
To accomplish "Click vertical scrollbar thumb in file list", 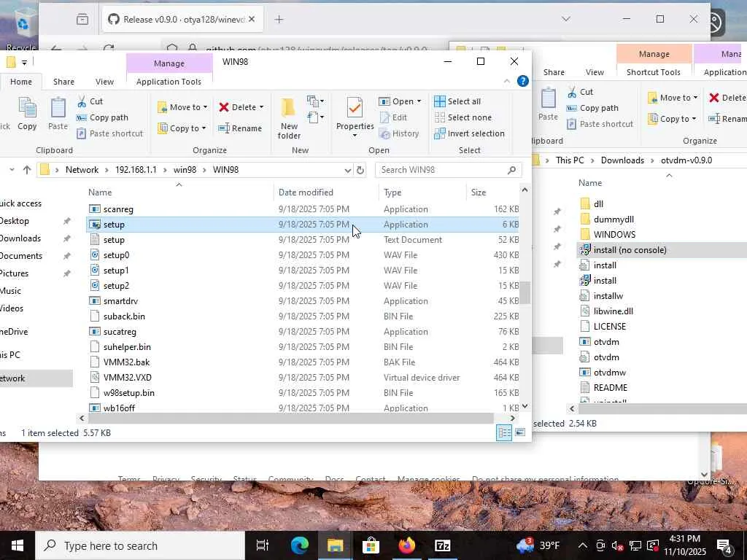I will click(525, 292).
